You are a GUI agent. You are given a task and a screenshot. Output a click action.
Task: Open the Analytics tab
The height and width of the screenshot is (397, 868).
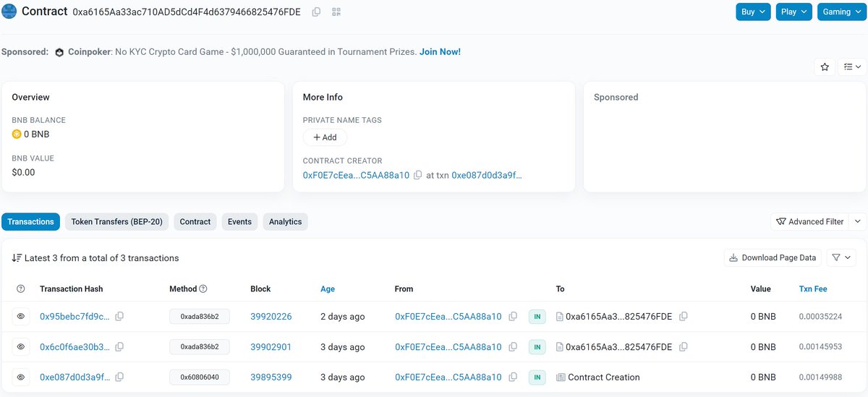(285, 221)
